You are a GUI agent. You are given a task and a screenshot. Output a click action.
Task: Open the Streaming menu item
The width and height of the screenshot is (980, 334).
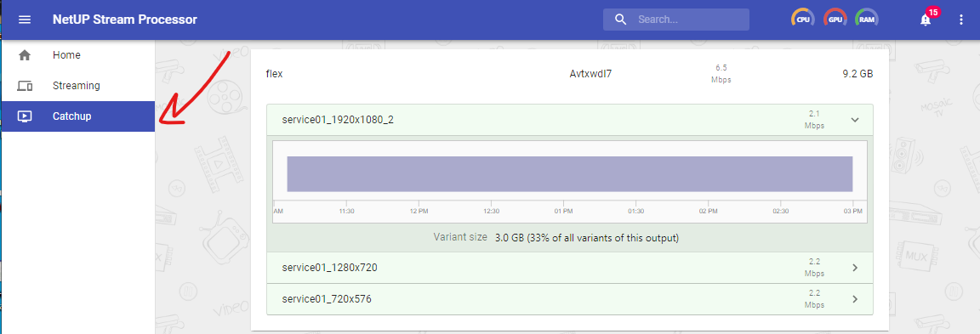coord(78,86)
